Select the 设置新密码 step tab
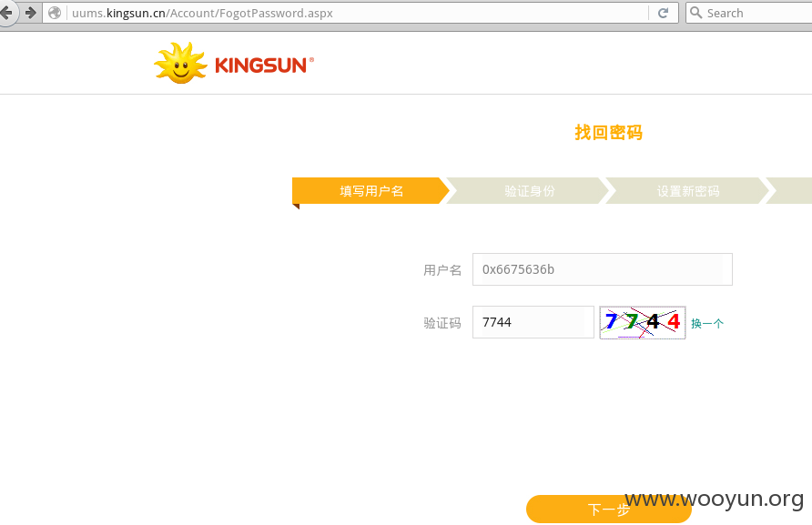Viewport: 812px width, 525px height. 687,190
